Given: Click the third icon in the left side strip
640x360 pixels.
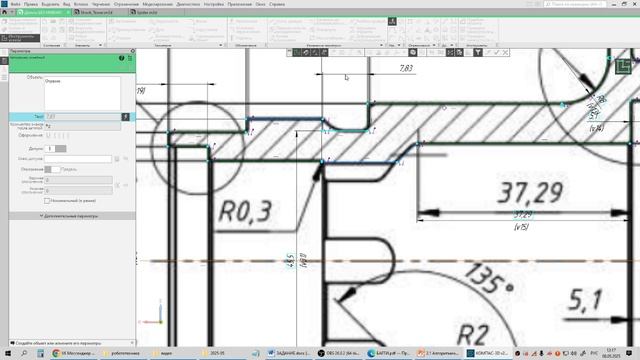Looking at the screenshot, I should [x=4, y=69].
